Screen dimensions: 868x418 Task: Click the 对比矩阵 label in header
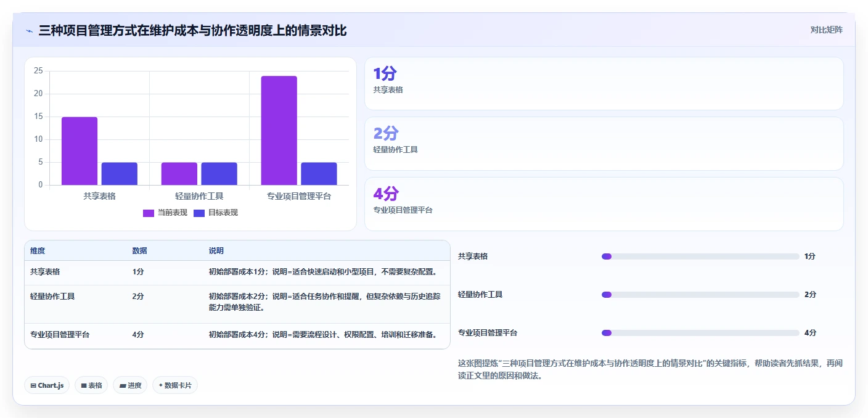(826, 30)
